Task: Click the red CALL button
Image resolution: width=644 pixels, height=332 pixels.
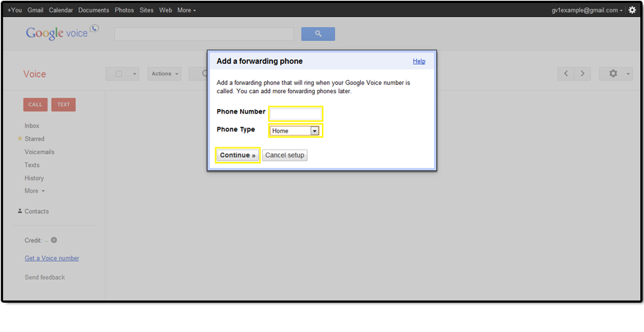Action: pos(35,105)
